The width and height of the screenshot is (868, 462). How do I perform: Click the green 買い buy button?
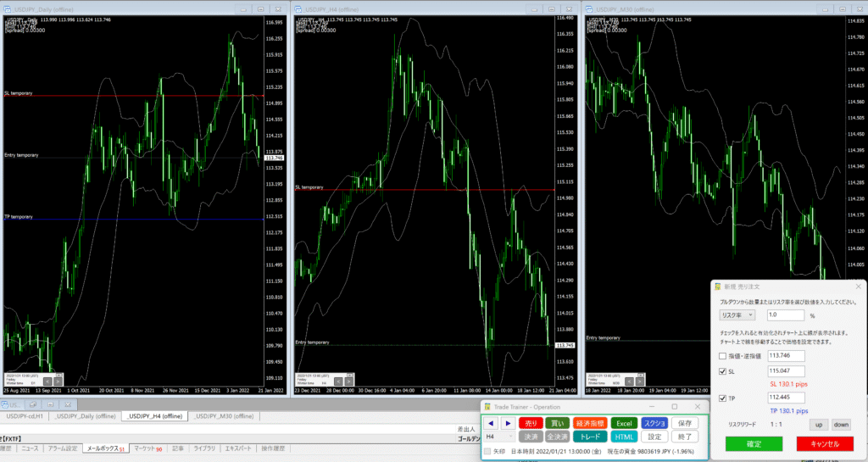tap(557, 423)
